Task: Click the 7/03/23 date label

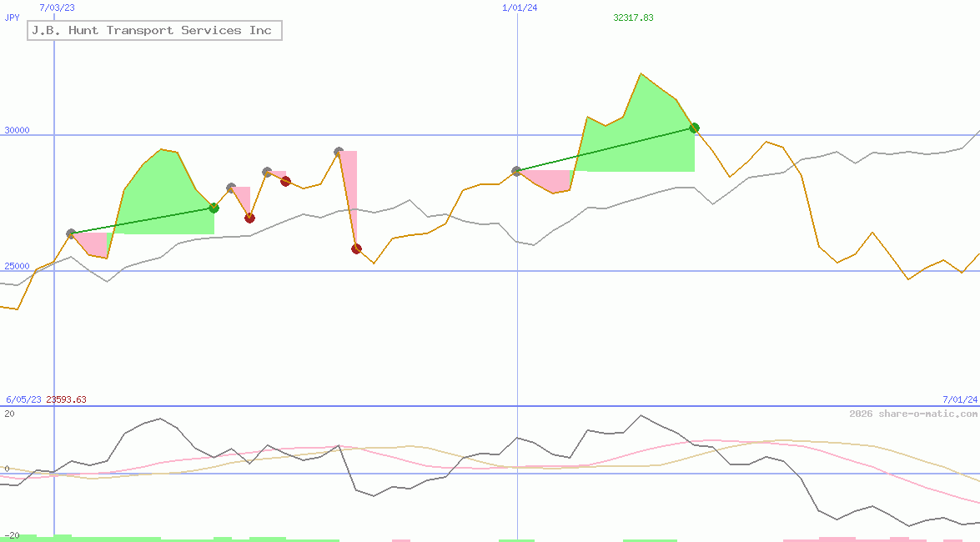Action: tap(57, 8)
